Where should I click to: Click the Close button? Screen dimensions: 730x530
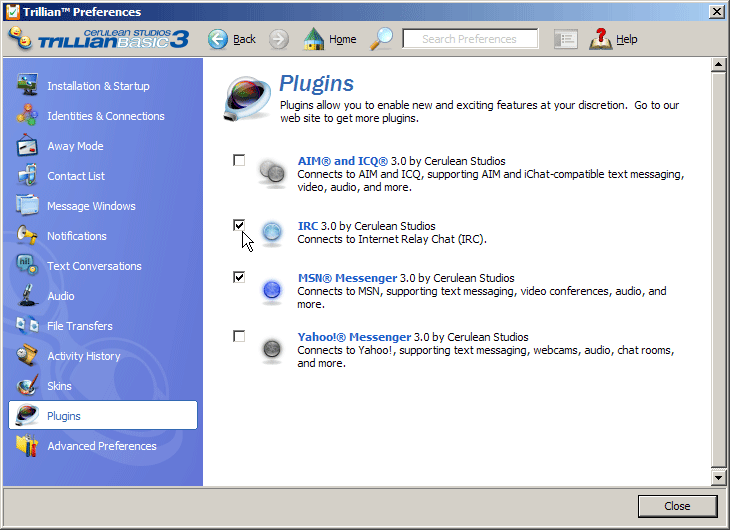677,506
